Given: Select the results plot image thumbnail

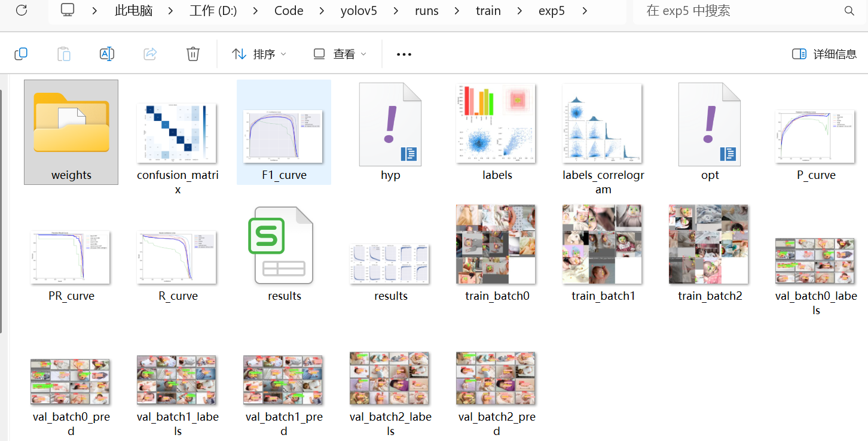Looking at the screenshot, I should click(390, 264).
